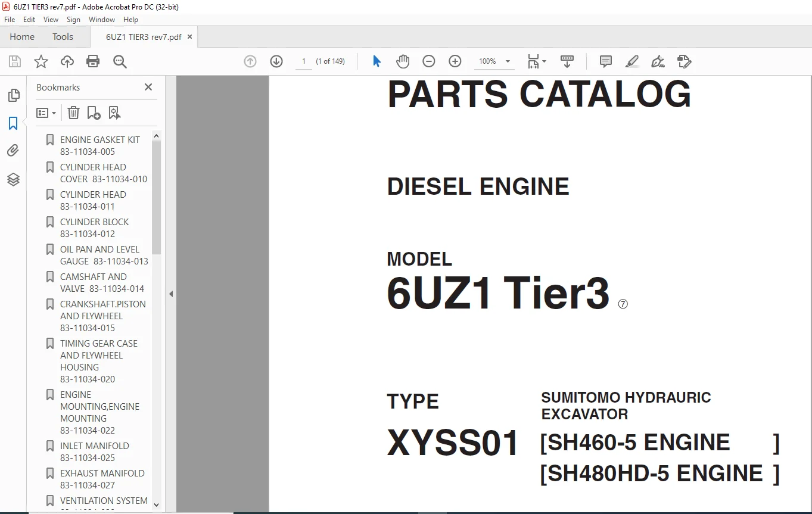Open INLET MANIFOLD 83-11034-025 bookmark

coord(95,451)
